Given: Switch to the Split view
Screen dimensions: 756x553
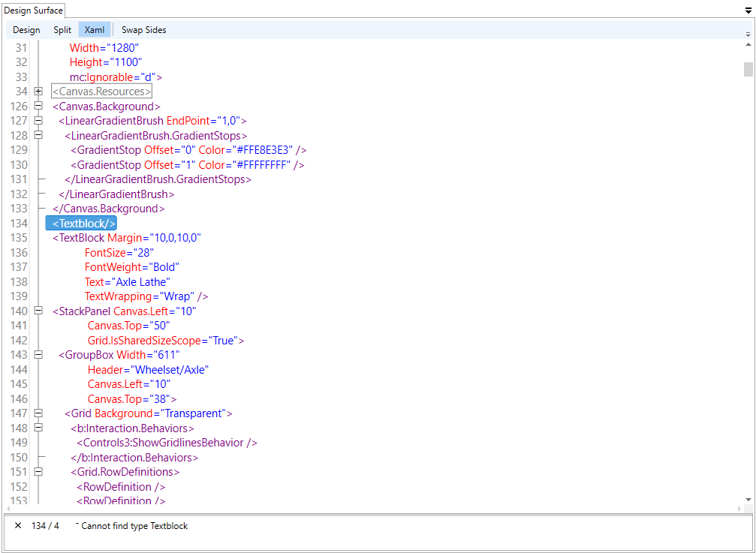Looking at the screenshot, I should (62, 30).
